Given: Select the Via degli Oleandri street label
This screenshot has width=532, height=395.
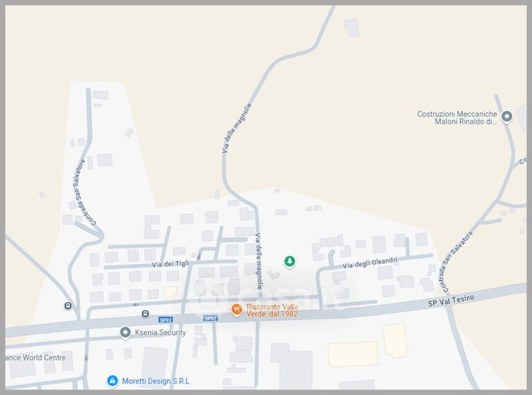Looking at the screenshot, I should [370, 263].
